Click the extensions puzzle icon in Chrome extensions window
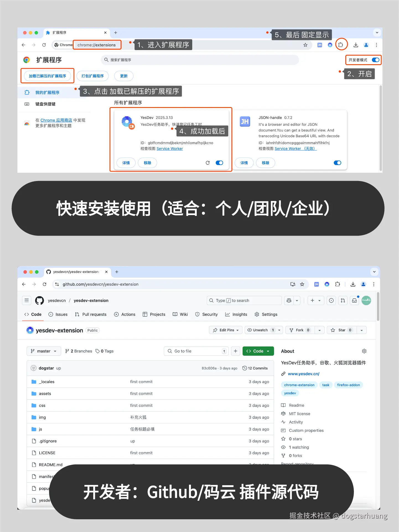 coord(341,45)
